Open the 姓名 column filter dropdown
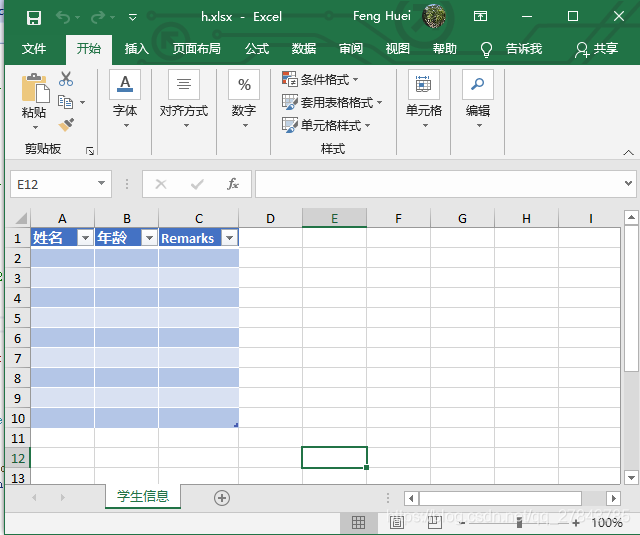This screenshot has height=535, width=640. click(x=86, y=238)
